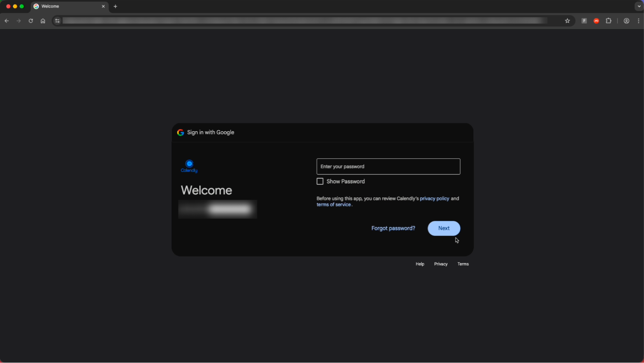Click the home button in the browser toolbar
644x363 pixels.
(43, 21)
